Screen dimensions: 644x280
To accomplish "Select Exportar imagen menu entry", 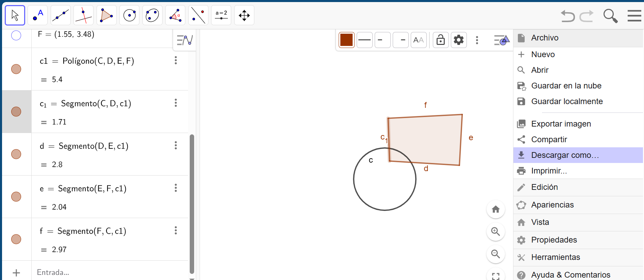I will point(561,124).
